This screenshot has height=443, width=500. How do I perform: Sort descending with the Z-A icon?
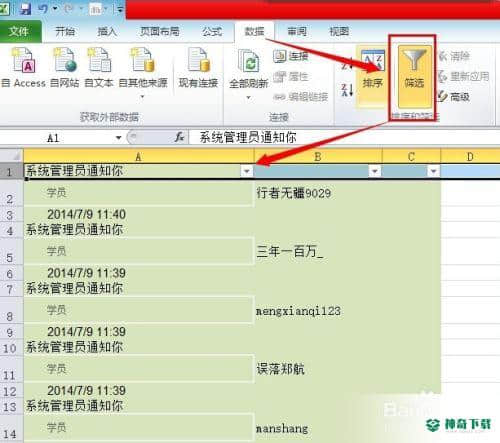coord(346,90)
